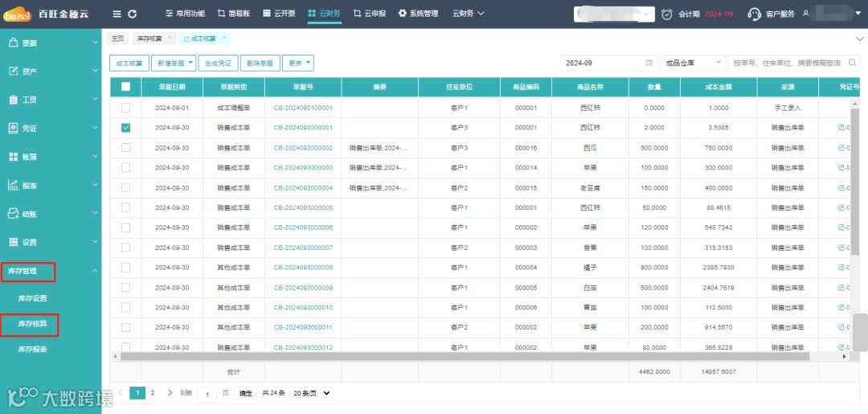
Task: Open the company selector dropdown
Action: pos(615,14)
